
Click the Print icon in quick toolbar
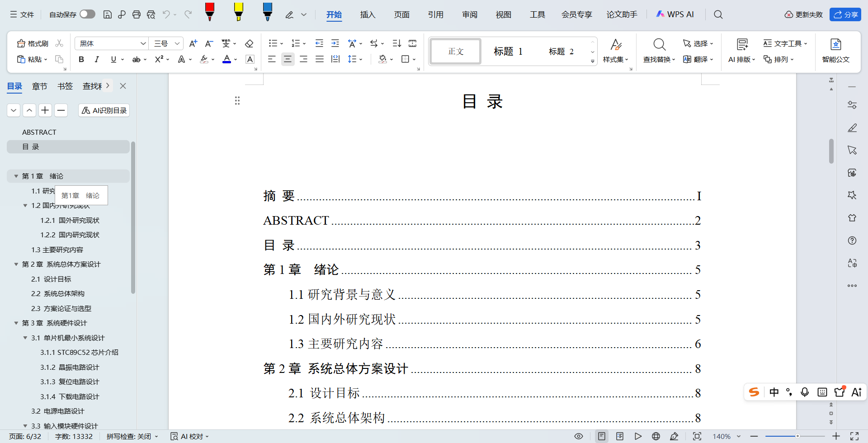(x=137, y=14)
